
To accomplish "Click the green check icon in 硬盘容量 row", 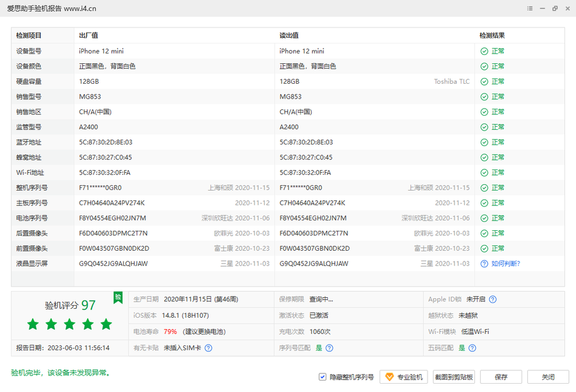I will (484, 81).
